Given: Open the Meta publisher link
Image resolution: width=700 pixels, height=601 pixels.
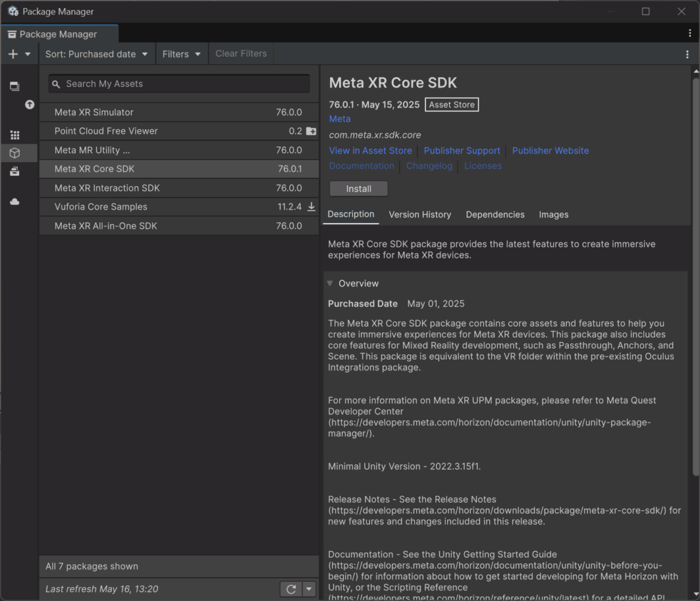Looking at the screenshot, I should (x=340, y=119).
